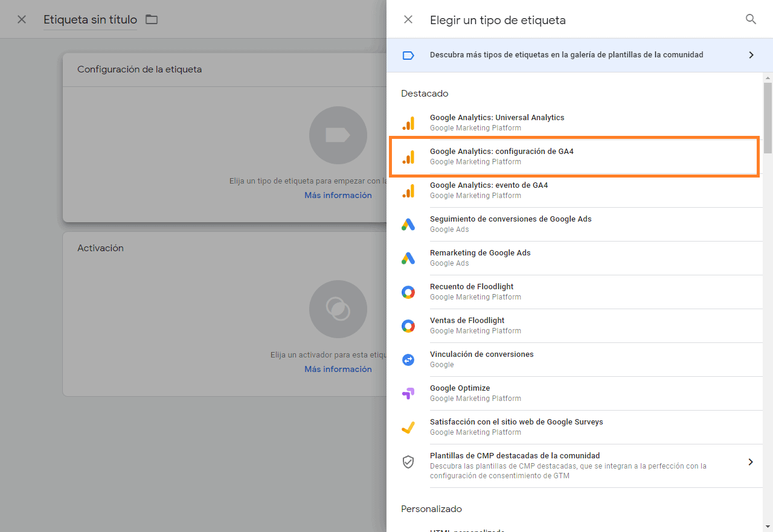Click the folder icon beside the tag title
The width and height of the screenshot is (773, 532).
[151, 19]
